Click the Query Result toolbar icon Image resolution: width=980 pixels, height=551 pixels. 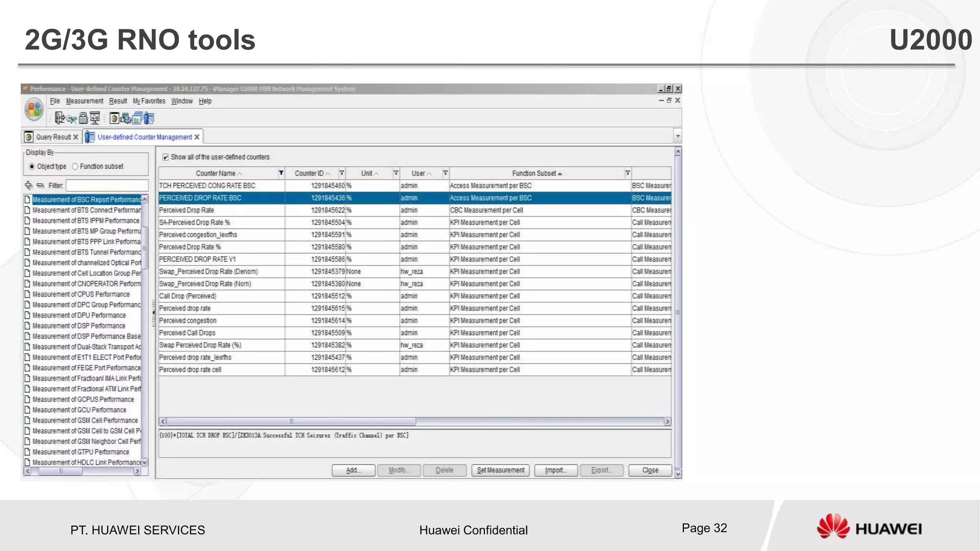pyautogui.click(x=114, y=118)
